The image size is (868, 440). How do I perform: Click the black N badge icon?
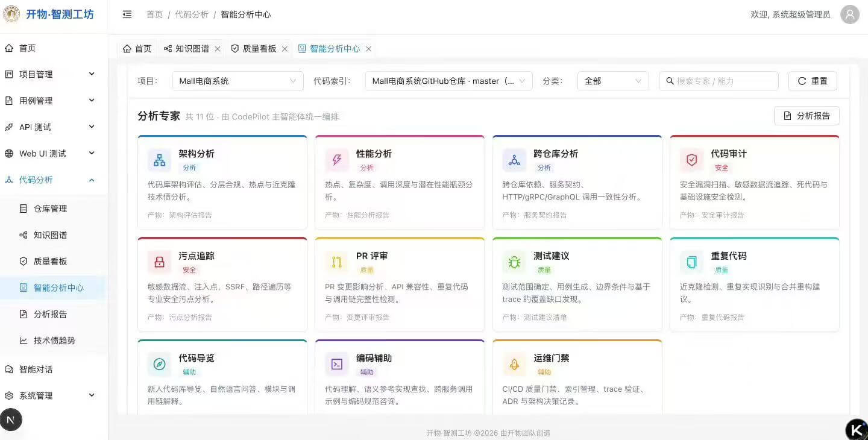(x=11, y=420)
